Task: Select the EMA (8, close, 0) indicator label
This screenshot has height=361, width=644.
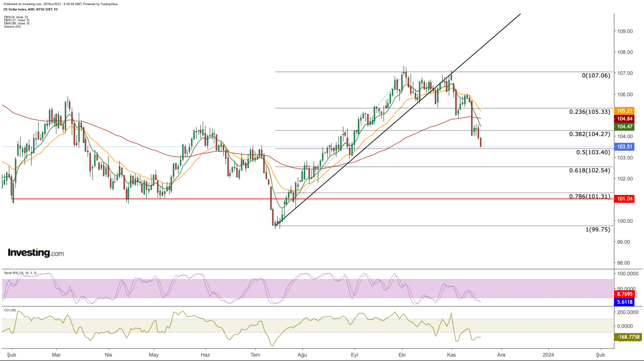Action: (16, 17)
